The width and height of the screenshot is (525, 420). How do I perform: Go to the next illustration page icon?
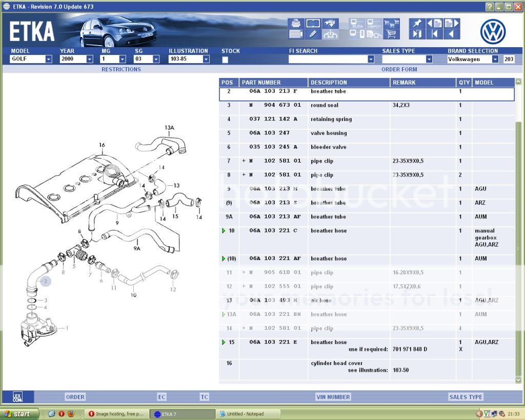pyautogui.click(x=451, y=24)
